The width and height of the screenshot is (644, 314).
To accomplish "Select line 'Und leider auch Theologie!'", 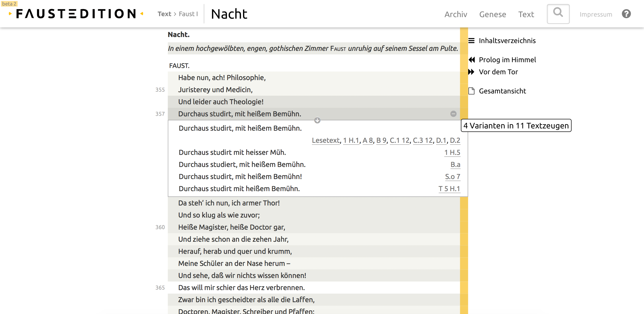I will [314, 102].
